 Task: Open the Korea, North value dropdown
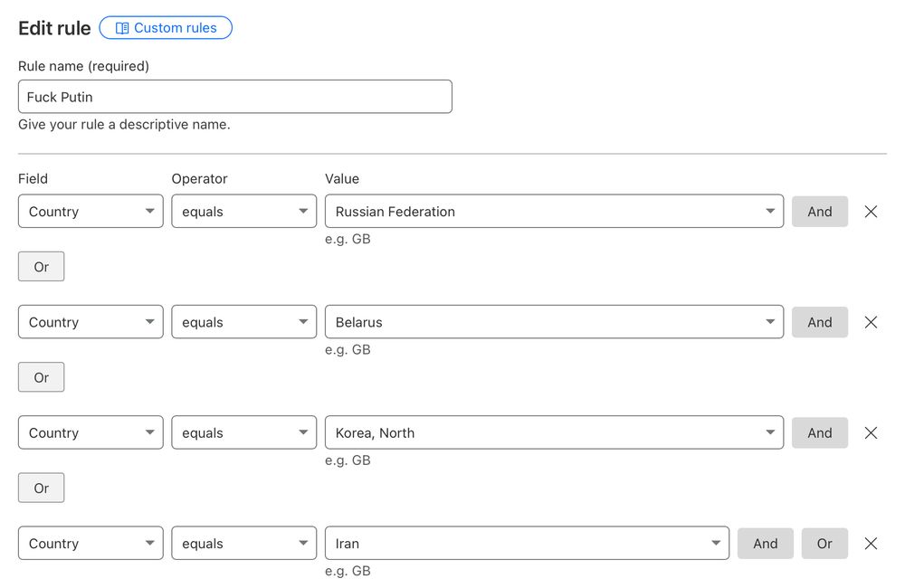[554, 432]
